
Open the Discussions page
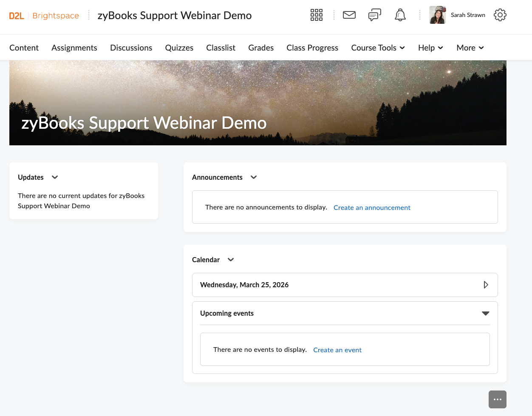pos(131,48)
